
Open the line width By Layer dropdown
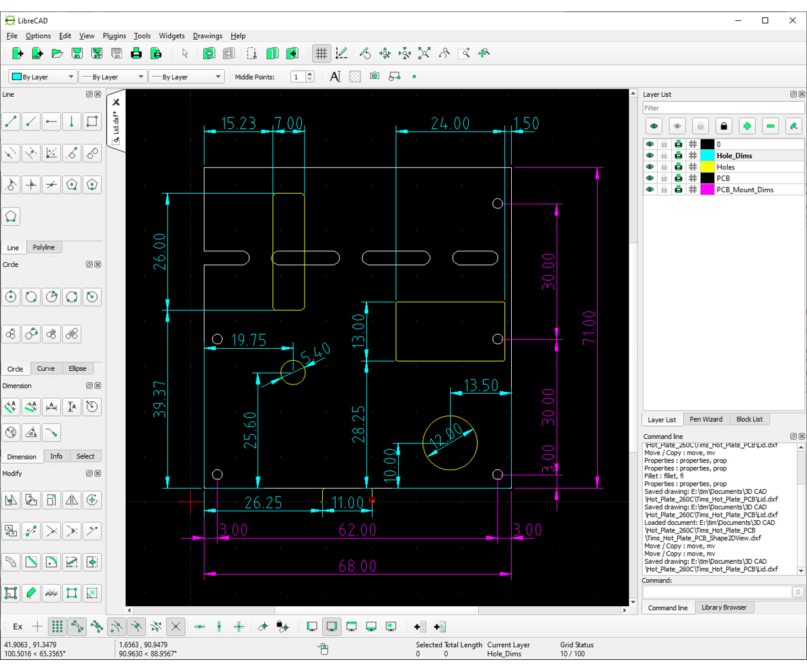113,77
